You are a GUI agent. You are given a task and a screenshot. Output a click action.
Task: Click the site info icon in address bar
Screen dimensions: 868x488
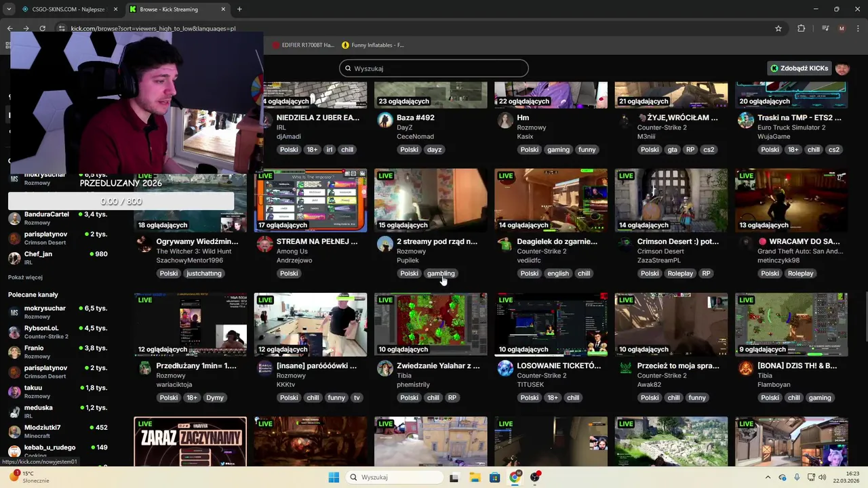62,28
